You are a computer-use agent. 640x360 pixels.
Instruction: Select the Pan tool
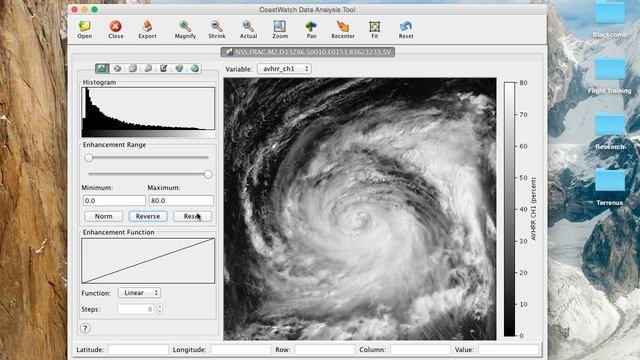(x=311, y=29)
